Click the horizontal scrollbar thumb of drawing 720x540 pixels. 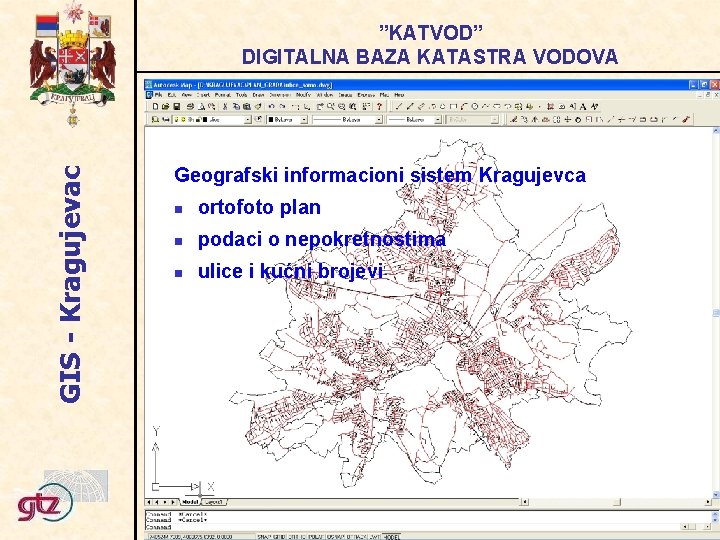(617, 502)
